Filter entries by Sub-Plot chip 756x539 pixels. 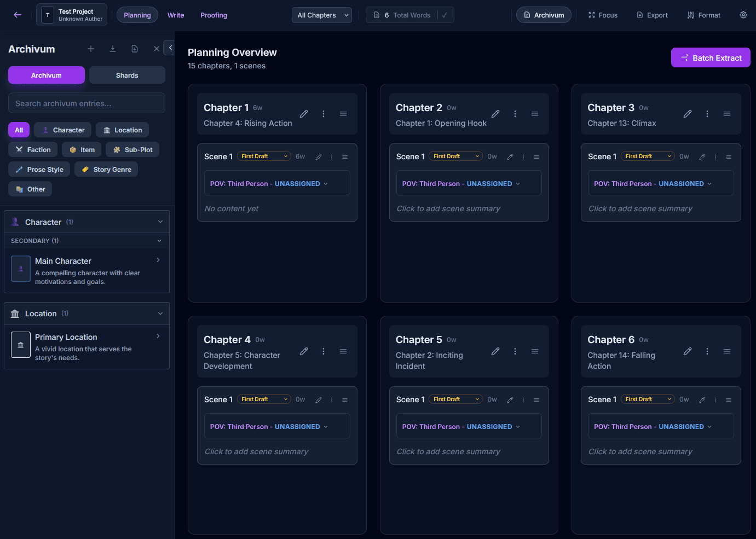click(132, 149)
